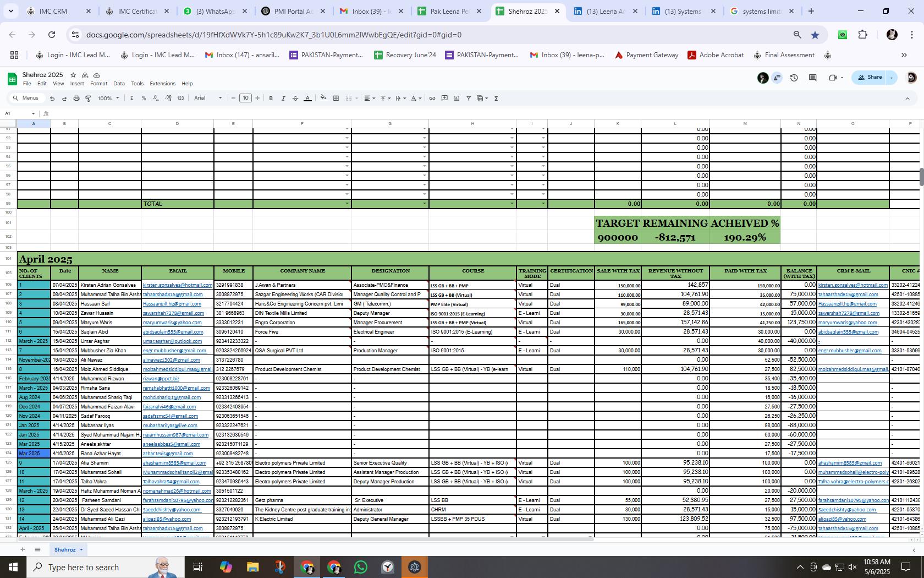Open the All sheets list icon
924x578 pixels.
coord(37,549)
